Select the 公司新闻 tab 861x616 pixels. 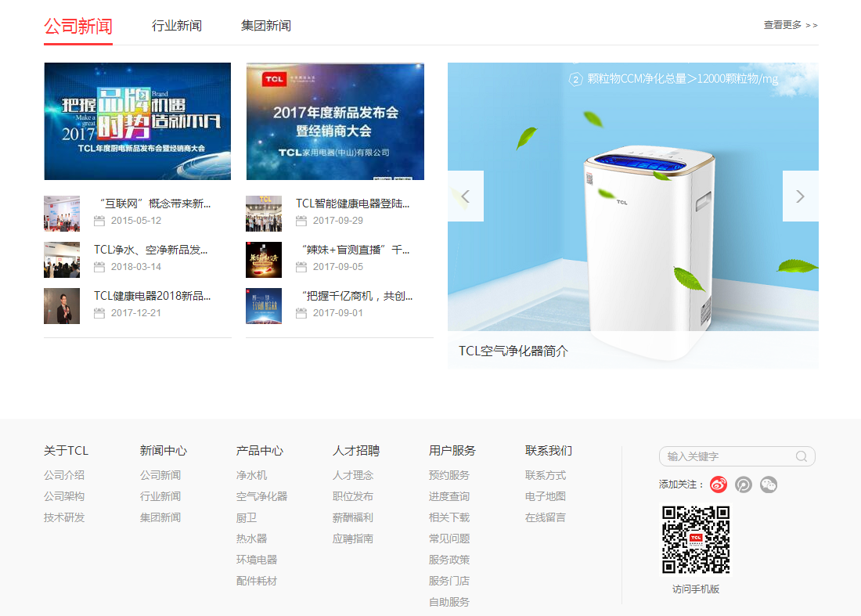pos(77,26)
